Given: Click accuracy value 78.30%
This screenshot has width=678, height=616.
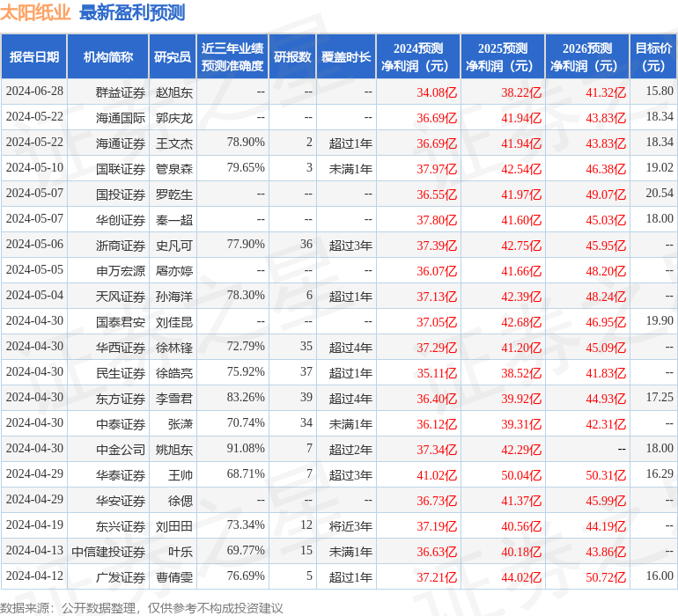Looking at the screenshot, I should pos(246,296).
